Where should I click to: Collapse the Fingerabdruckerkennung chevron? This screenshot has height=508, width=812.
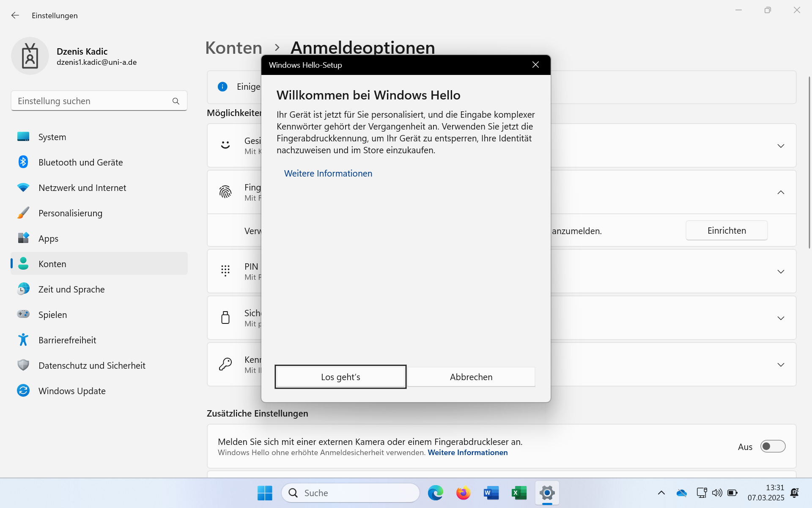[781, 192]
